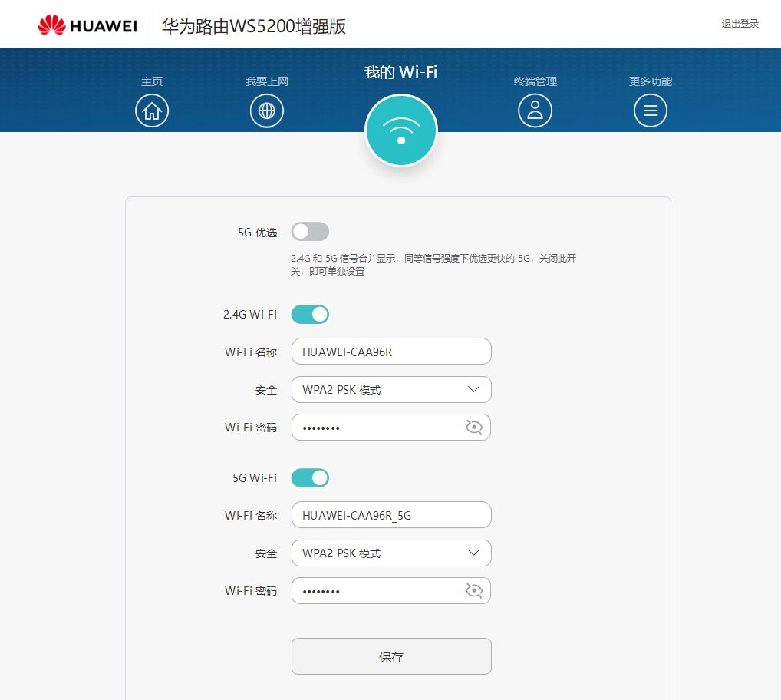Enable the 5G 优选 (5G Preferred) switch
This screenshot has height=700, width=781.
310,232
